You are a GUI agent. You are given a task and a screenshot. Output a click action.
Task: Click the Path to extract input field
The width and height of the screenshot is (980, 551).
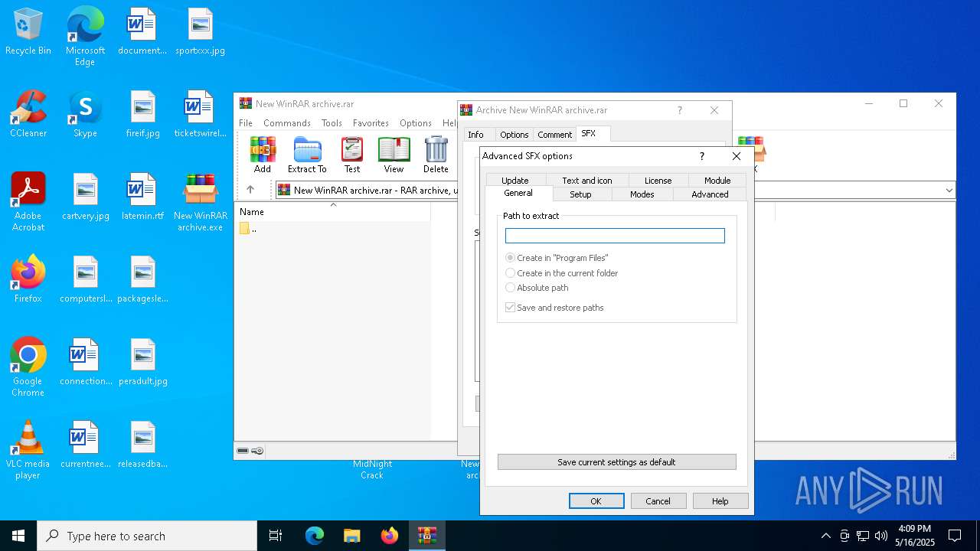[615, 236]
